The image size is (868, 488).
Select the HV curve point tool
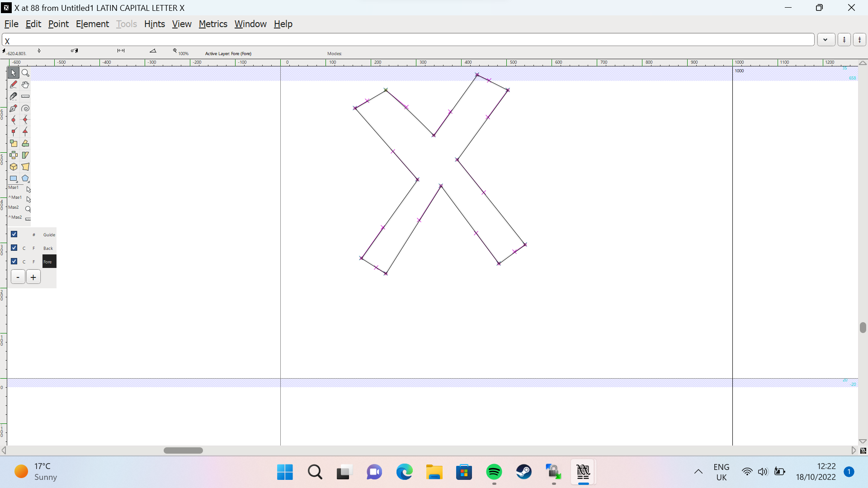tap(25, 120)
